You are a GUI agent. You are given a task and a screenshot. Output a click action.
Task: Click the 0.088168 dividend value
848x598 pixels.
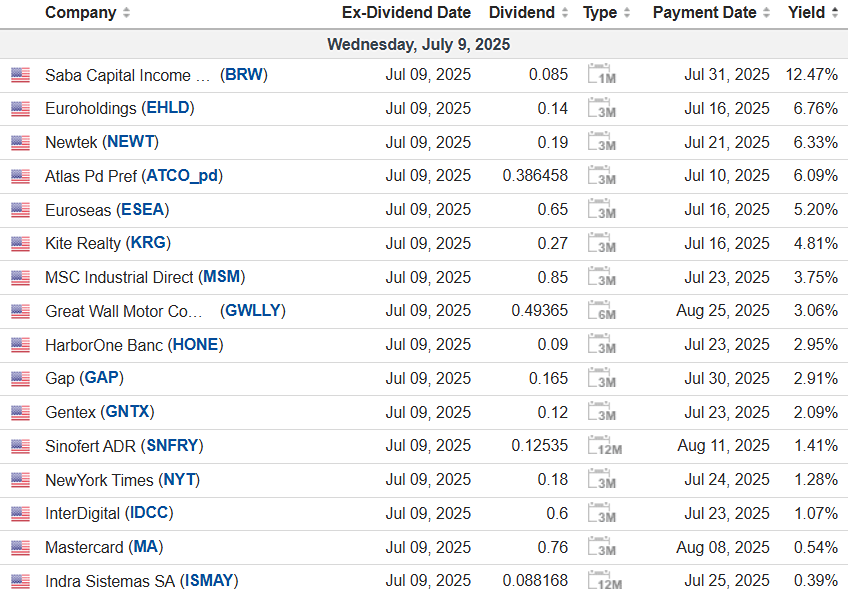click(x=535, y=581)
